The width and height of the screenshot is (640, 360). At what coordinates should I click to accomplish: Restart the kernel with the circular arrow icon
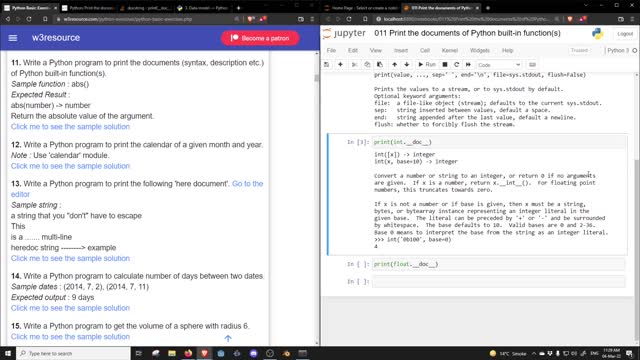coord(456,64)
